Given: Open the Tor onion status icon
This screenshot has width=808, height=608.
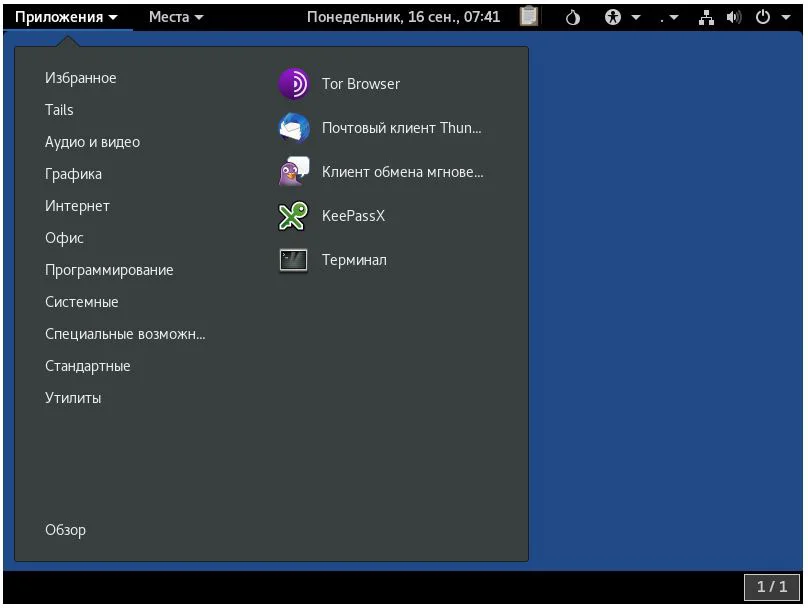Looking at the screenshot, I should 573,17.
